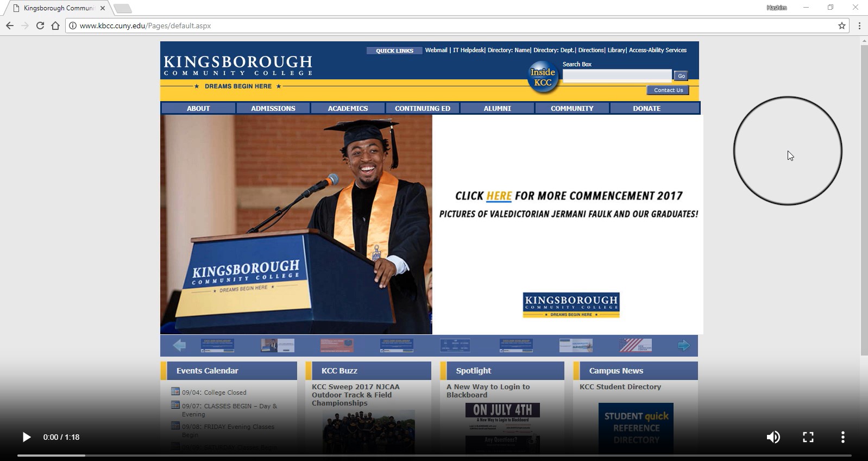Open KCC Student Directory news link

point(620,387)
